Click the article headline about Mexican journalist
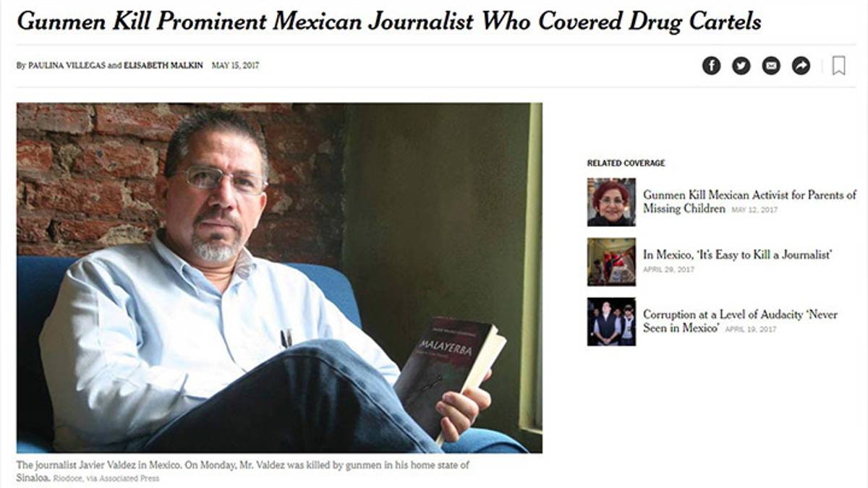This screenshot has height=488, width=868. click(x=389, y=21)
